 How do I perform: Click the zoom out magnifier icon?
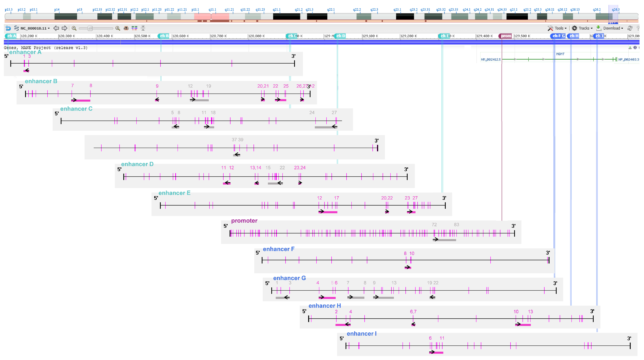click(x=74, y=28)
